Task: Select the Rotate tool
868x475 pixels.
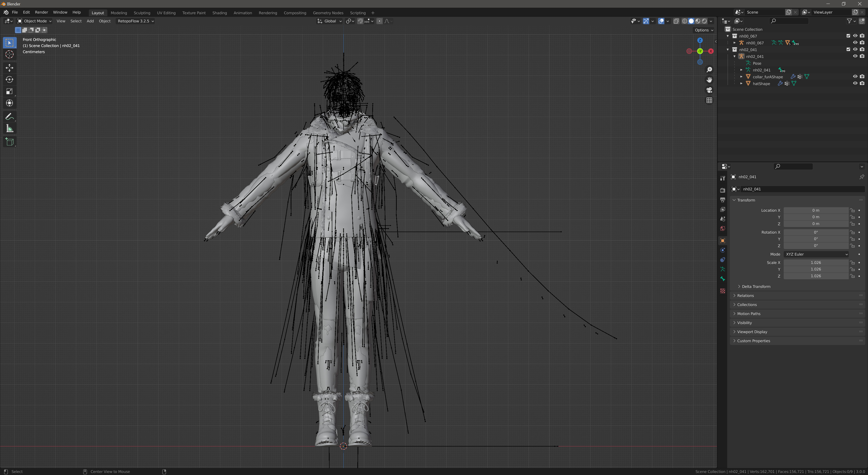Action: [9, 80]
